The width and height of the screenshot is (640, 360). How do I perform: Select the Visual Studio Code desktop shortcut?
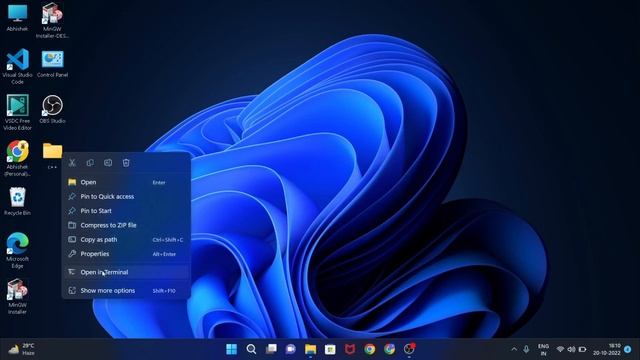pyautogui.click(x=17, y=66)
